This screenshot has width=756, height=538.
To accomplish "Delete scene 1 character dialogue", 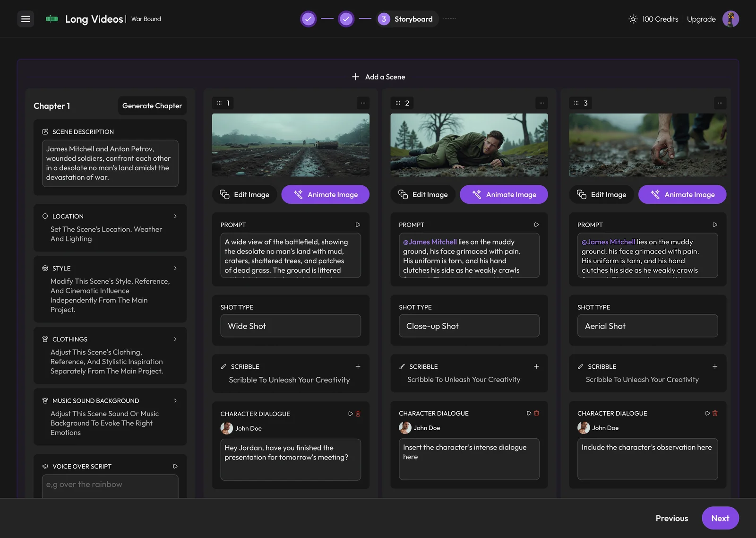I will (x=358, y=414).
